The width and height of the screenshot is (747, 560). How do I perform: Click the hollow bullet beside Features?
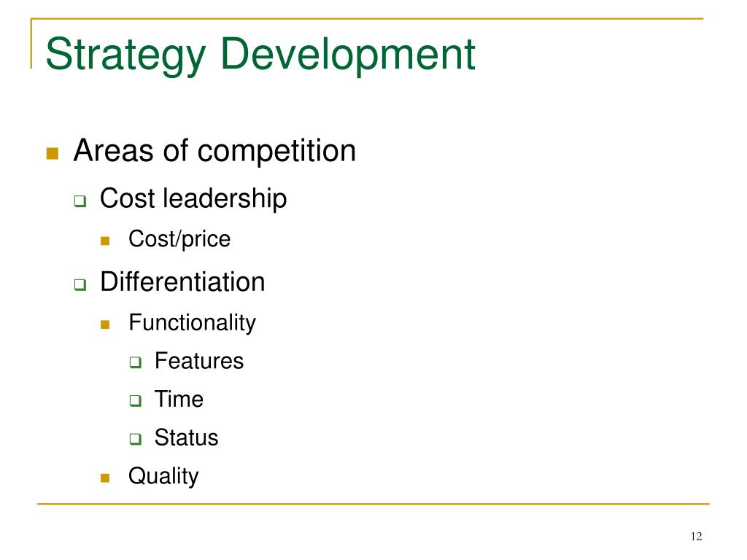tap(136, 362)
